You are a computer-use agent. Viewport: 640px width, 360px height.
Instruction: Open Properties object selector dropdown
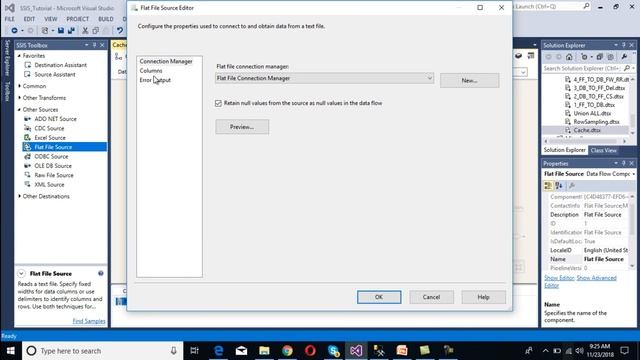[633, 174]
